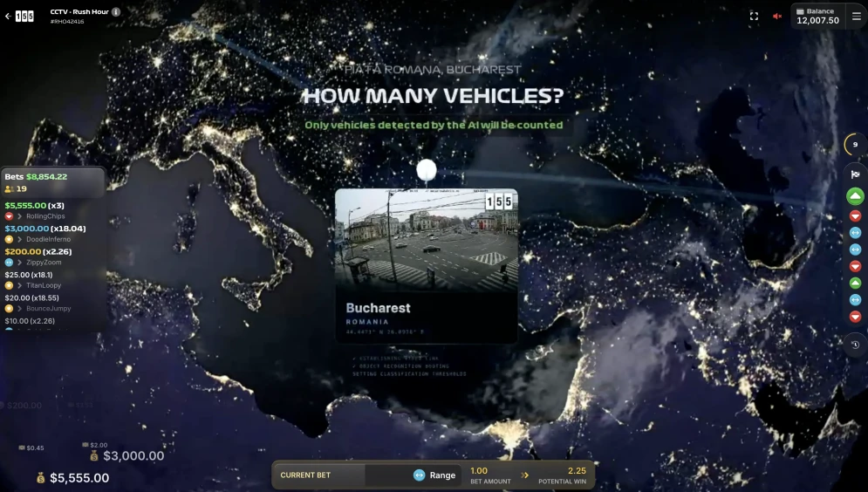Expand the ZippyZoom bet entry chevron
This screenshot has height=492, width=868.
click(20, 263)
